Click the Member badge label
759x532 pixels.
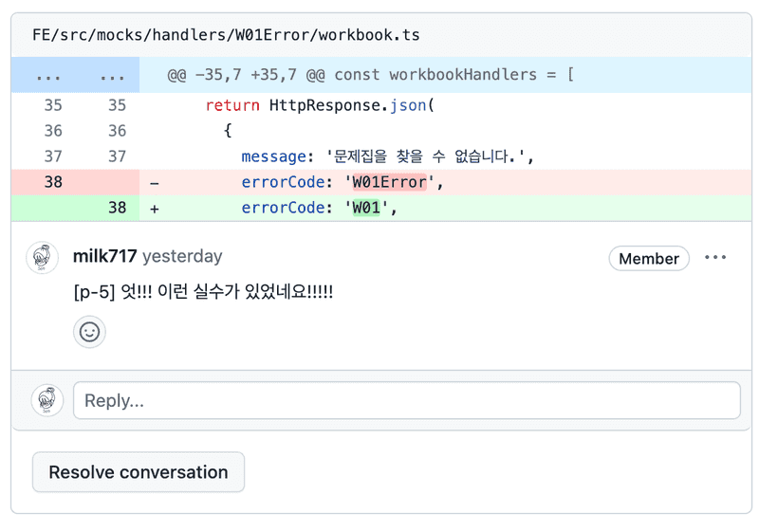click(648, 259)
